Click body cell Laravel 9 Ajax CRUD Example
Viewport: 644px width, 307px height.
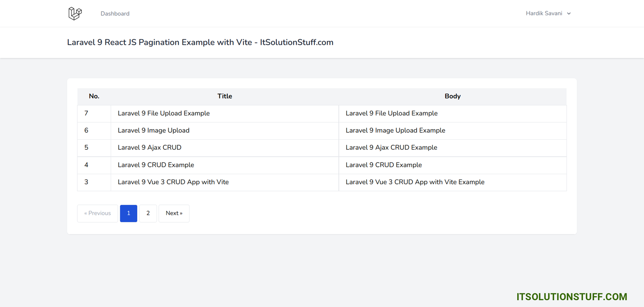(x=391, y=148)
